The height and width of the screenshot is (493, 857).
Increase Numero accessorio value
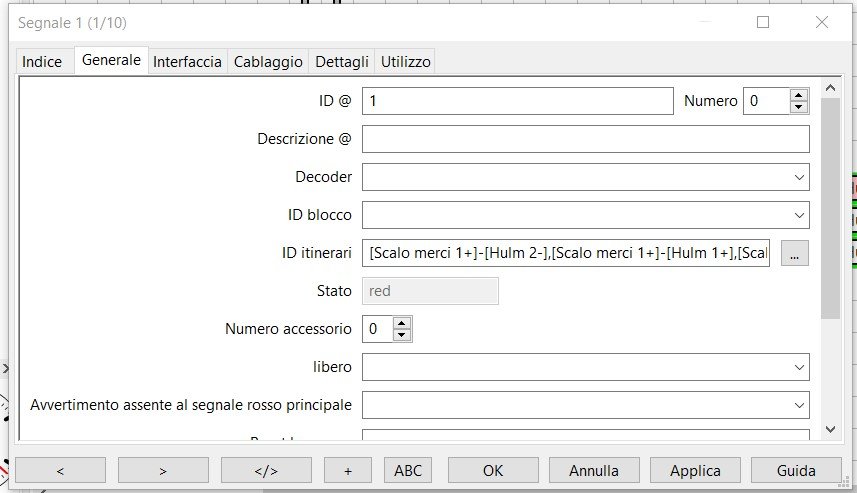[402, 323]
